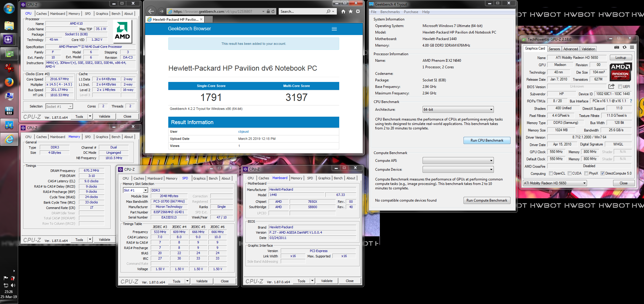This screenshot has height=304, width=644.
Task: Refresh GPU-Z with the refresh icon
Action: point(624,47)
